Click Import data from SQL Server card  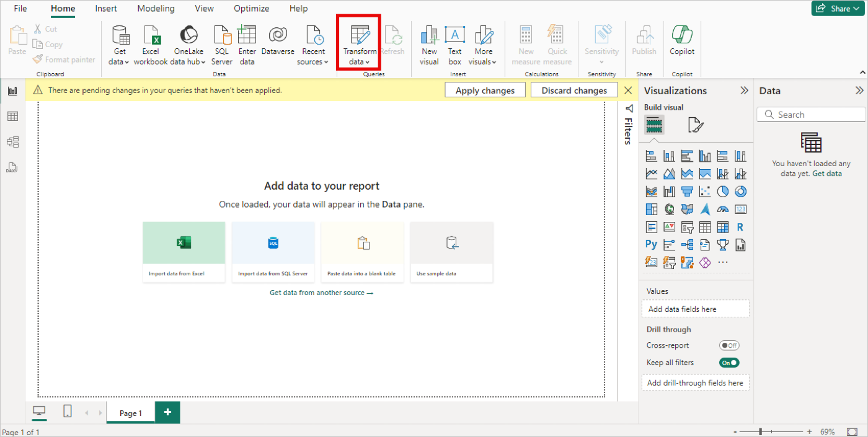(x=273, y=252)
